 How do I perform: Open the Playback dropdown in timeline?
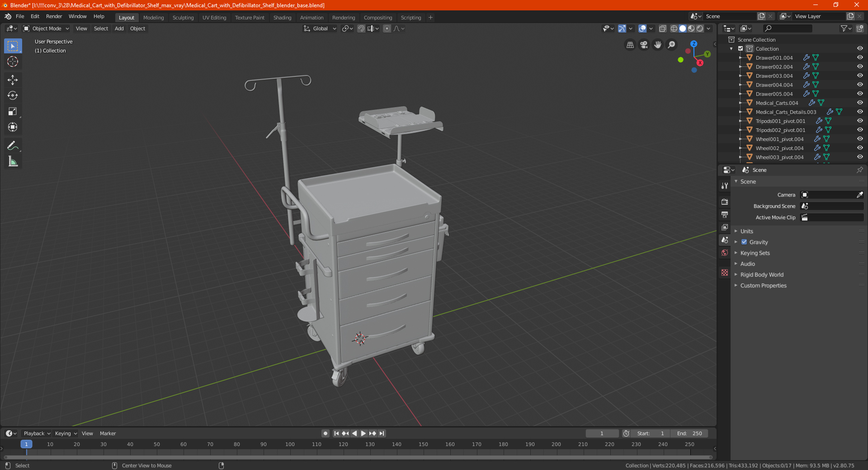click(x=37, y=433)
